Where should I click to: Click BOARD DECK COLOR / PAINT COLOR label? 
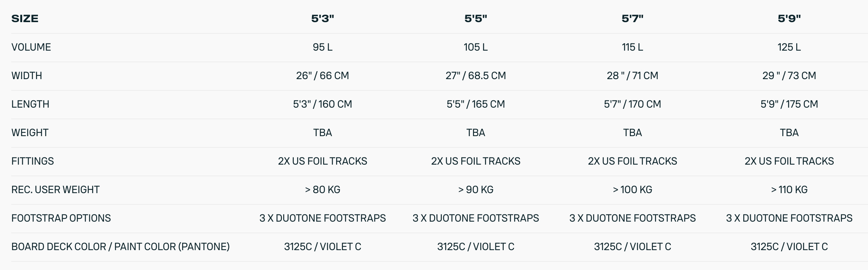tap(121, 247)
